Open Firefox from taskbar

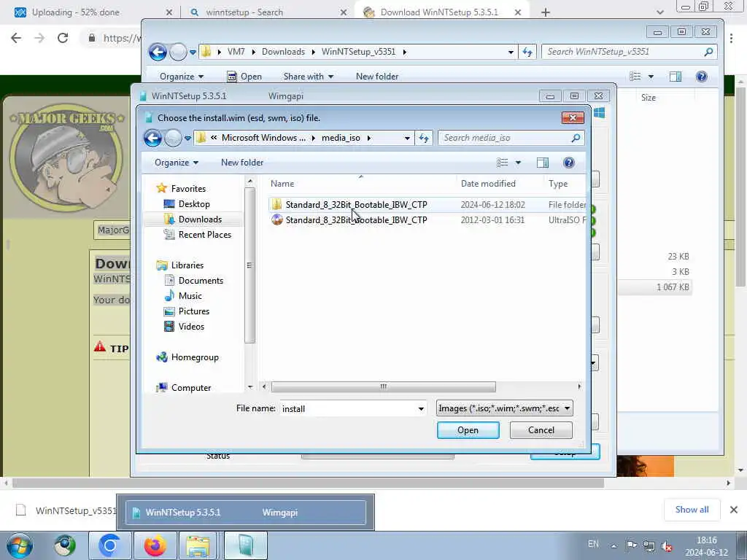click(x=155, y=545)
